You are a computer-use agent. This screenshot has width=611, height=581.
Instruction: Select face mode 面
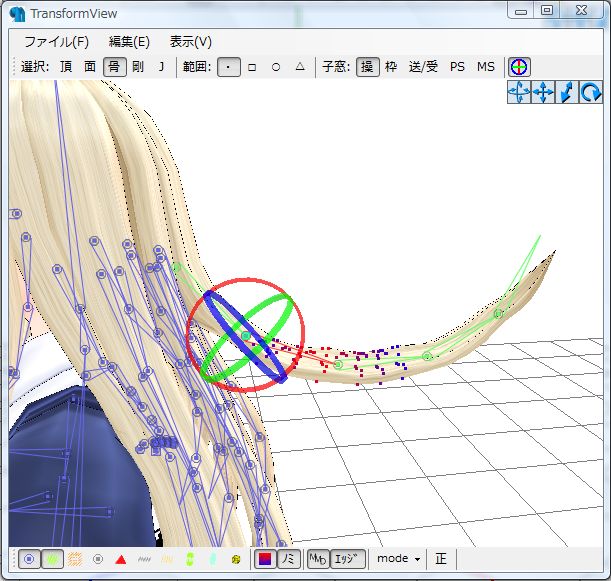click(90, 67)
